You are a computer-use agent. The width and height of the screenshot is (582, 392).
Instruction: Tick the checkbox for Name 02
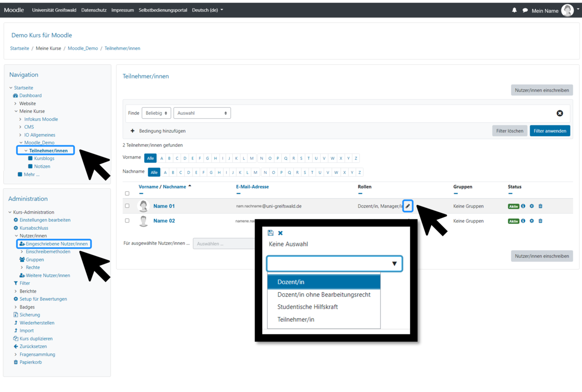(127, 220)
